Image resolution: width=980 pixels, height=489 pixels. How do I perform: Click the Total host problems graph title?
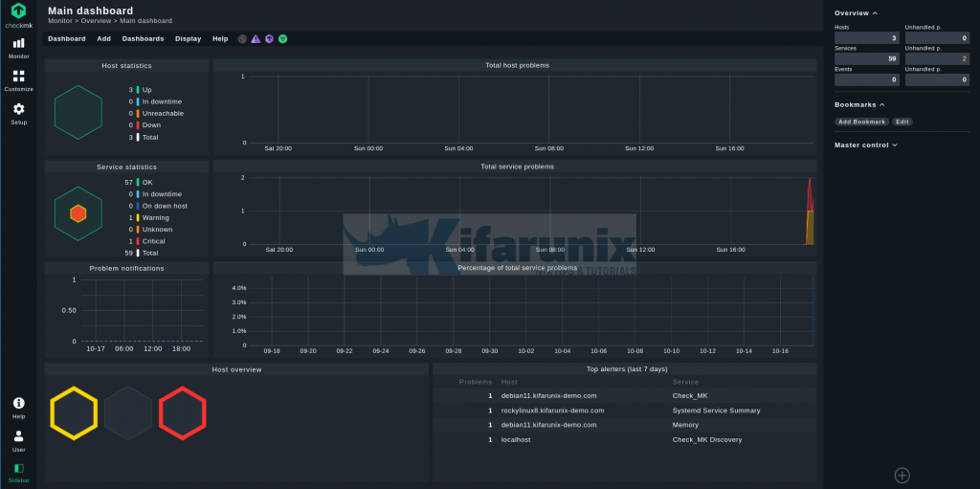pos(518,65)
